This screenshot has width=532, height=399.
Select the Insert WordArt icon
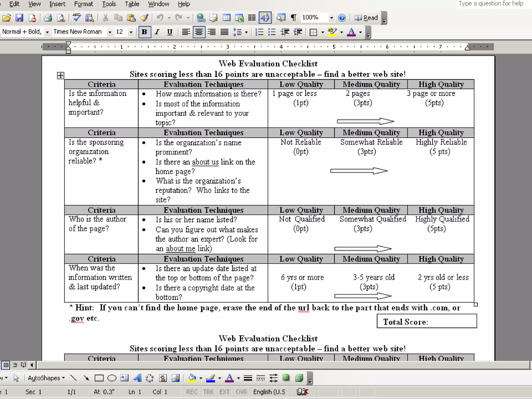[137, 378]
